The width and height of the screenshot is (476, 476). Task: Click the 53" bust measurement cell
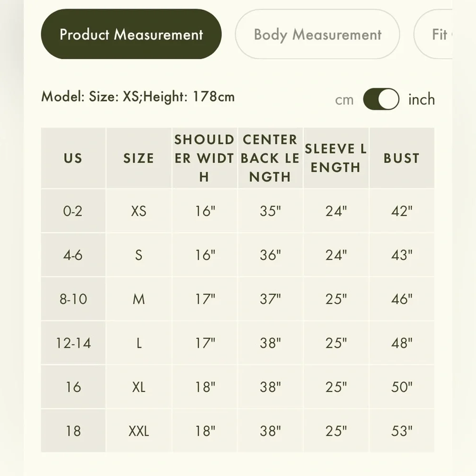click(x=402, y=431)
